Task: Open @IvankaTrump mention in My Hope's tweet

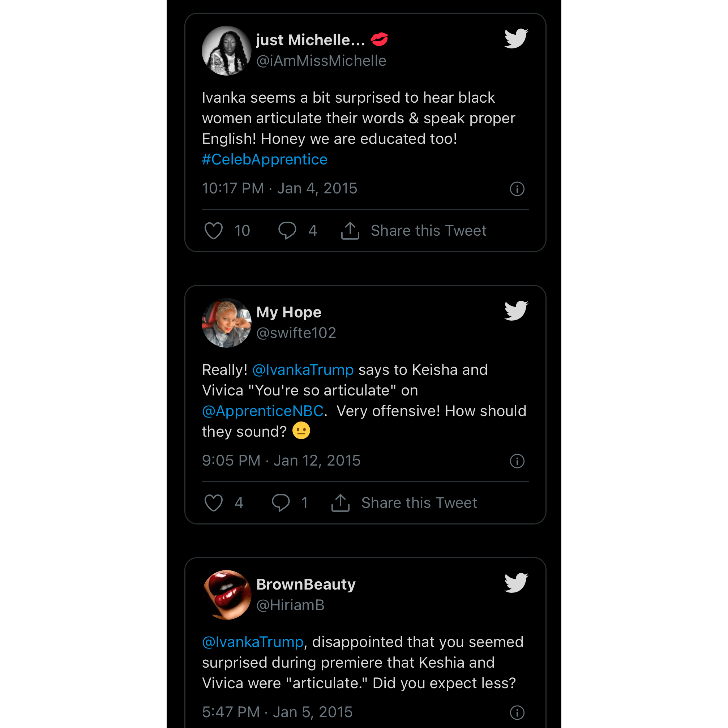Action: click(x=303, y=370)
